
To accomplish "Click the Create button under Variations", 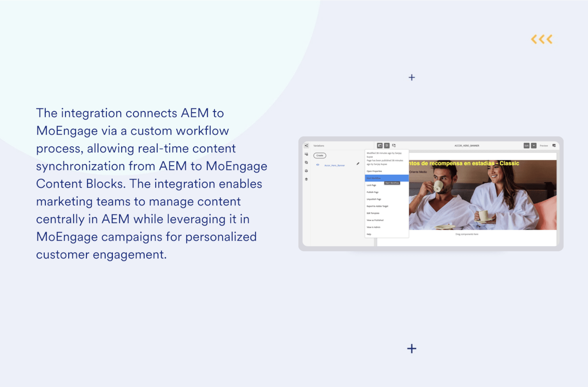I will point(319,155).
